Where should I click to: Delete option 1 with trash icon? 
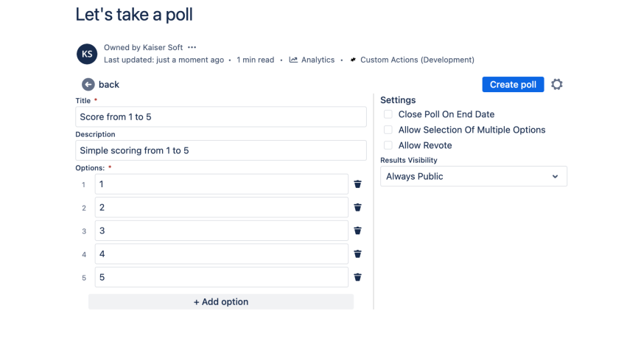click(357, 184)
